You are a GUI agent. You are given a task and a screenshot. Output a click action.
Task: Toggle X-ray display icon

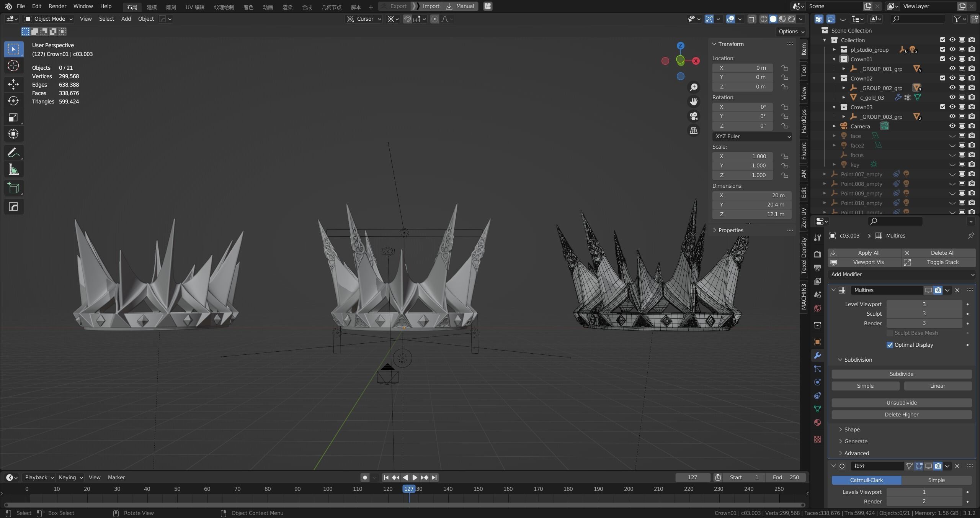tap(752, 19)
